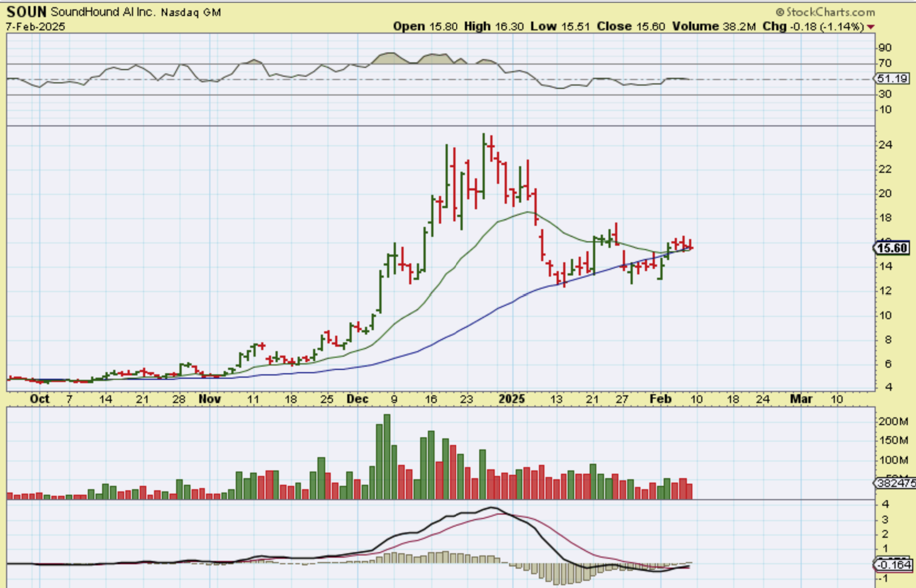Click the 51.19 RSI value tag
Screen dimensions: 916x588
892,78
